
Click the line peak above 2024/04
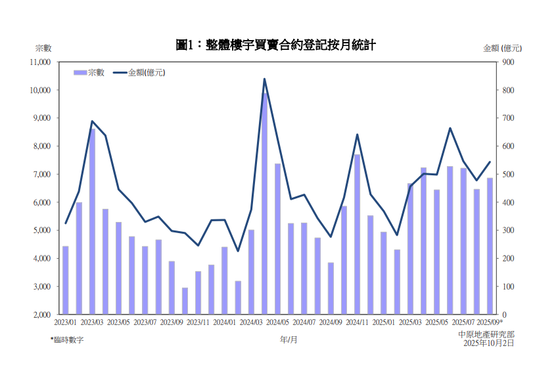pos(264,79)
